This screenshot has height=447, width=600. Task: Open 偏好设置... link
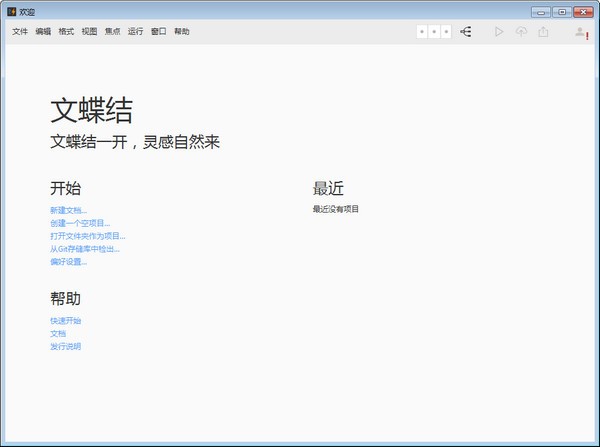click(68, 262)
